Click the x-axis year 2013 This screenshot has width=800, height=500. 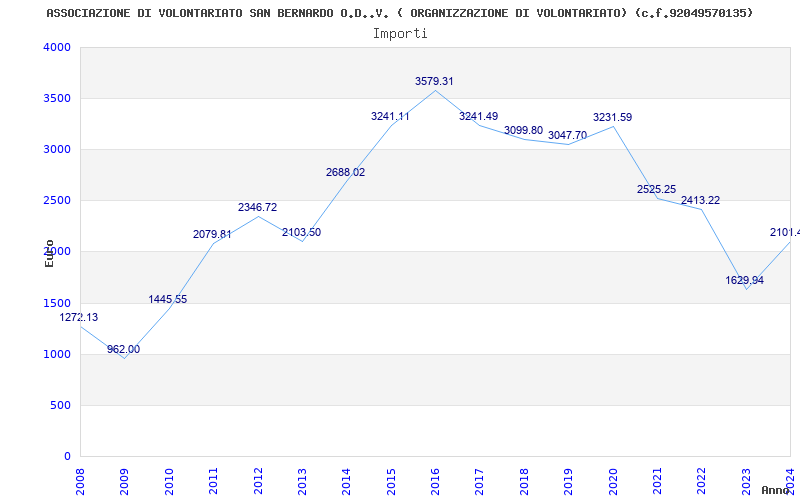point(302,482)
